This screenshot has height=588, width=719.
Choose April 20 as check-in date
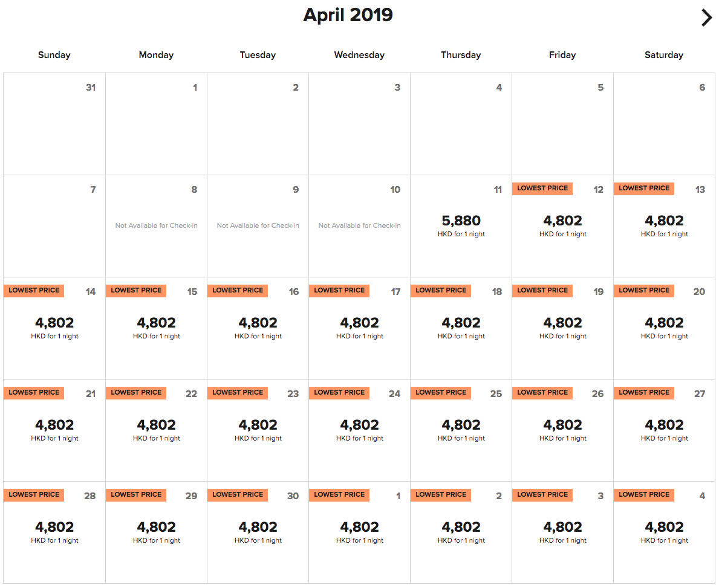tap(664, 328)
